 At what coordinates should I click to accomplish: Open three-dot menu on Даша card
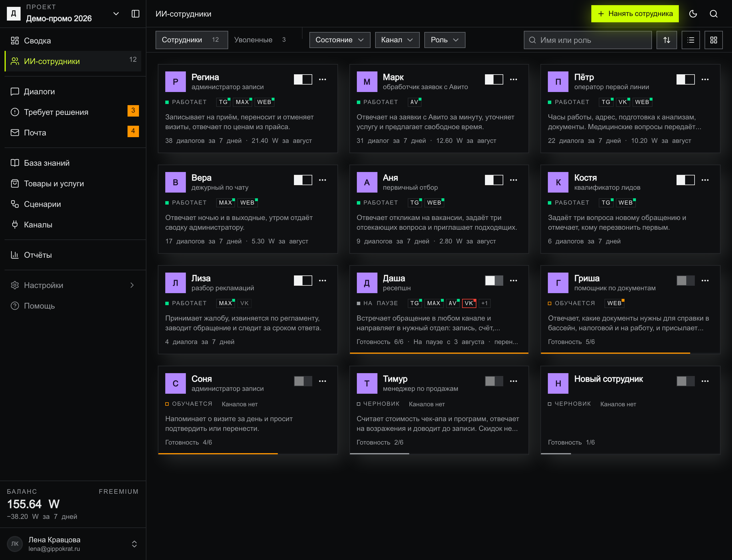514,281
